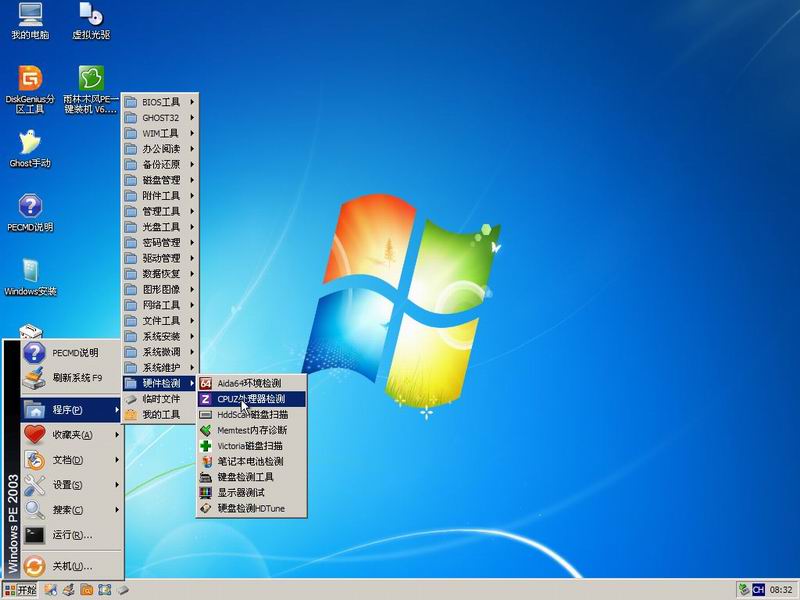Expand 搜索(C) in the start menu
The image size is (800, 600).
tap(71, 510)
